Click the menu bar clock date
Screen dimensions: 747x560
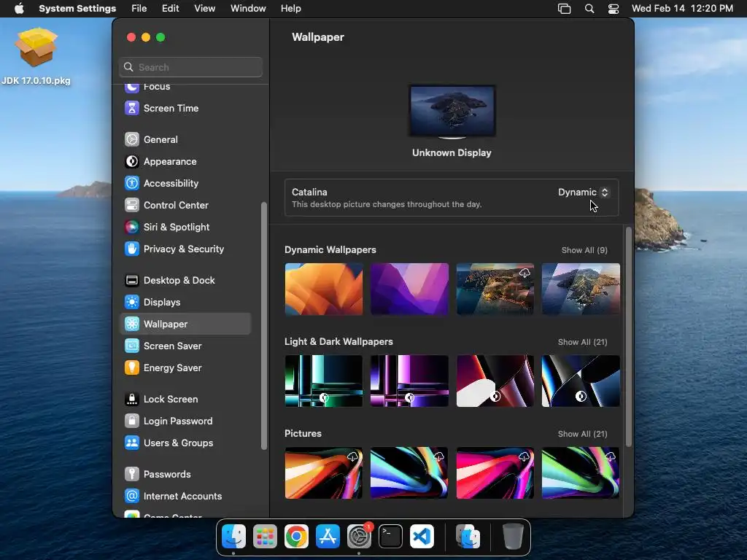tap(682, 9)
